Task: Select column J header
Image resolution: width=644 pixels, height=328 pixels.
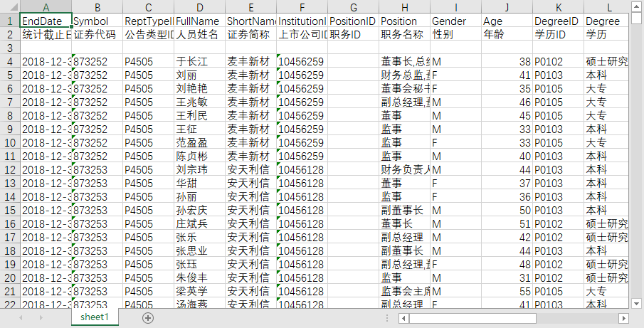Action: click(x=507, y=7)
